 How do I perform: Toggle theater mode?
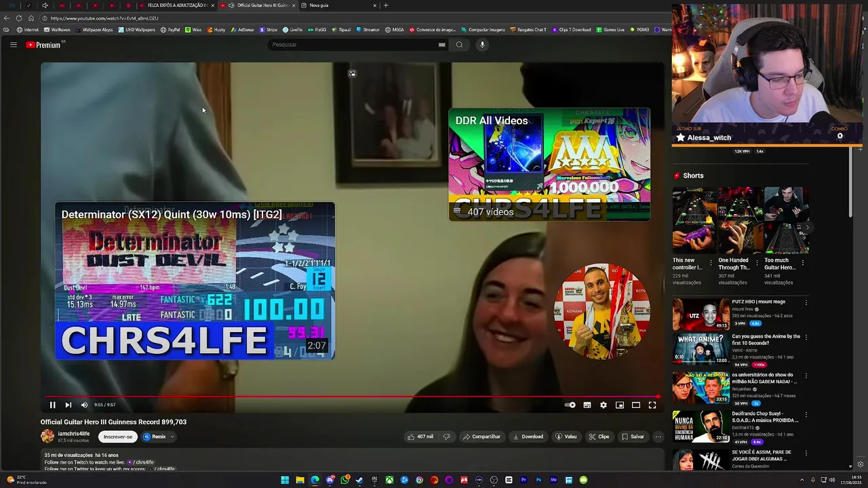[x=636, y=405]
